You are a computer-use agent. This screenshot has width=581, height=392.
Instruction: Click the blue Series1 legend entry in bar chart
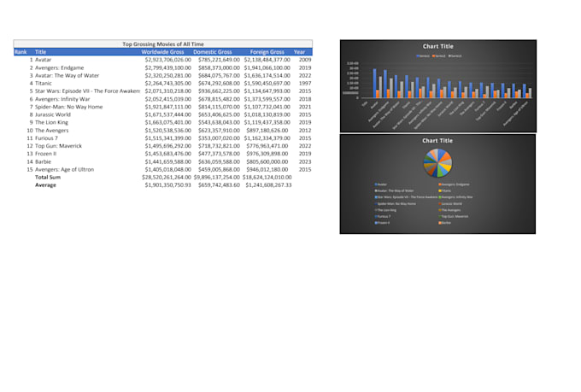pos(423,56)
